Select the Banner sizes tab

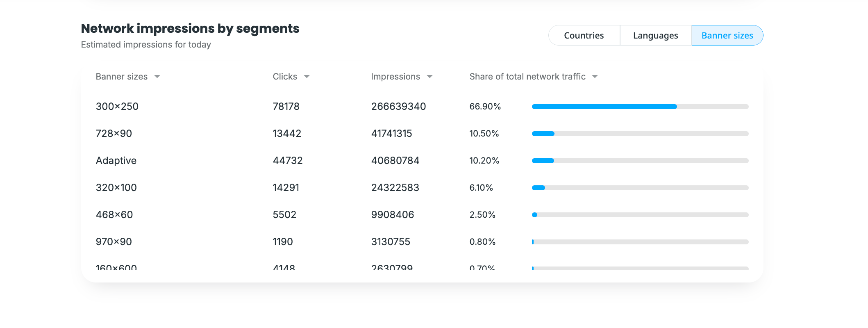click(727, 36)
